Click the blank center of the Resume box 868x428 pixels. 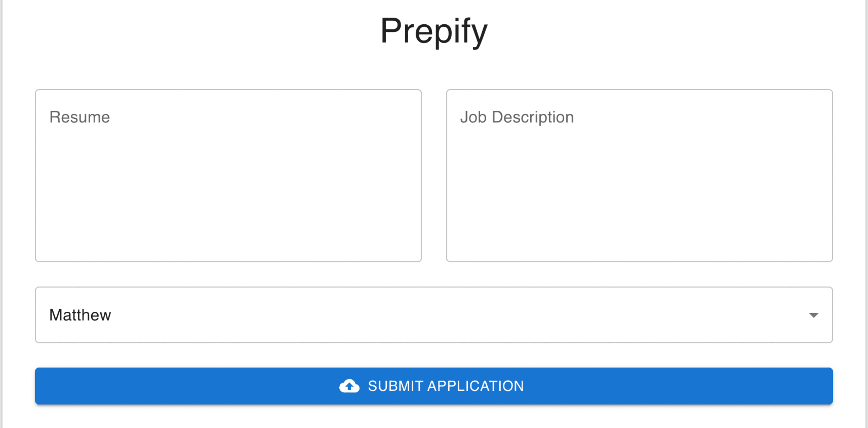(228, 189)
